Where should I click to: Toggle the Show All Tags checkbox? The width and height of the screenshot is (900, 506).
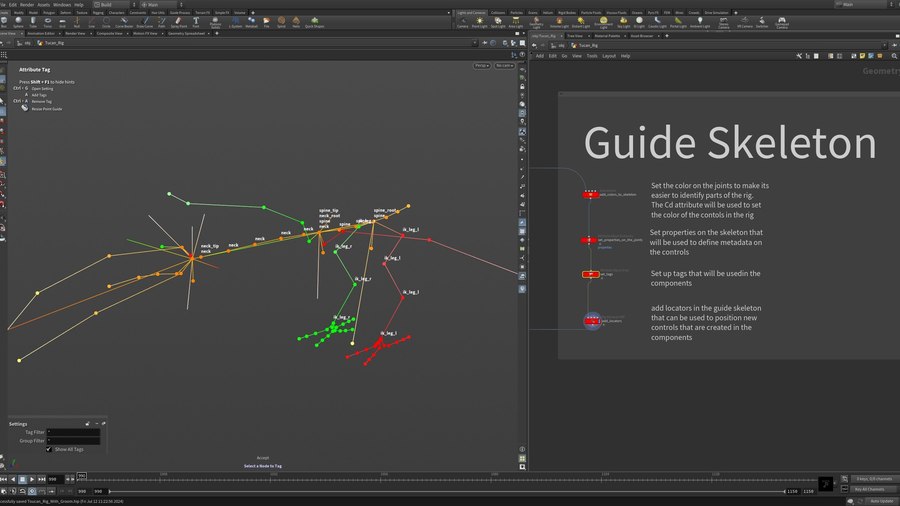pyautogui.click(x=50, y=449)
